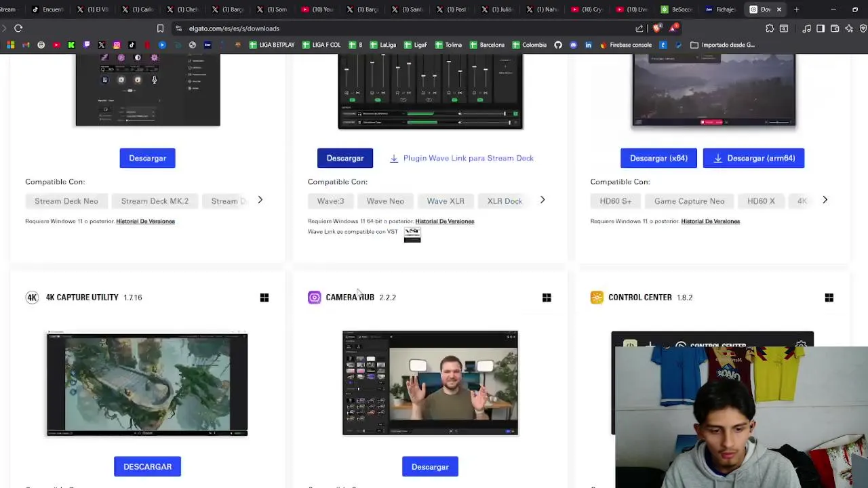Viewport: 868px width, 488px height.
Task: Open the X bookmark icon in bookmarks bar
Action: (x=102, y=45)
